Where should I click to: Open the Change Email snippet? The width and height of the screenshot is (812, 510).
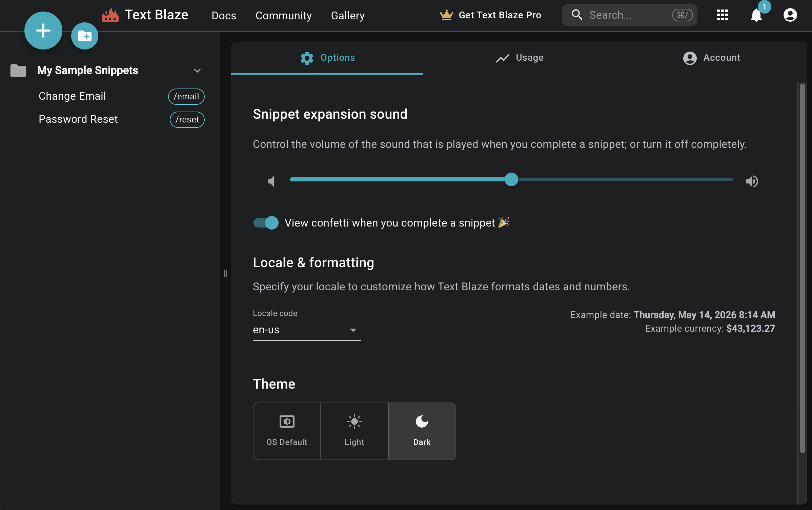tap(72, 96)
